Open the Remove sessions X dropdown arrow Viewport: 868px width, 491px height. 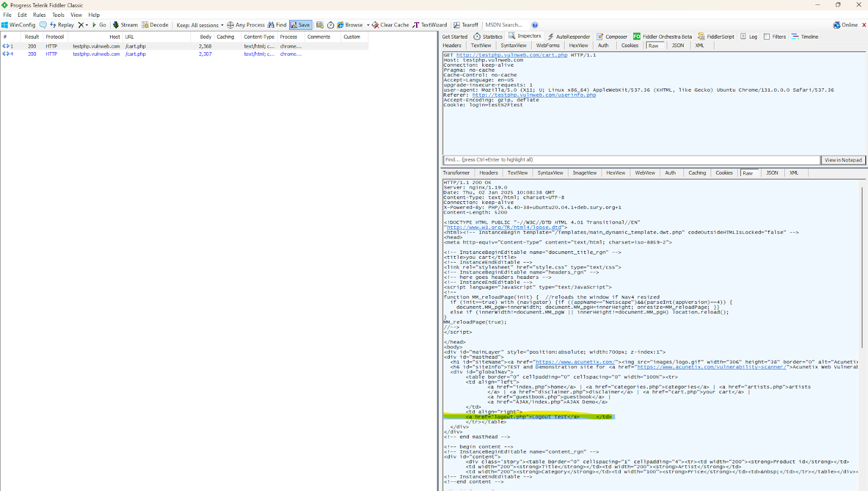[x=87, y=25]
